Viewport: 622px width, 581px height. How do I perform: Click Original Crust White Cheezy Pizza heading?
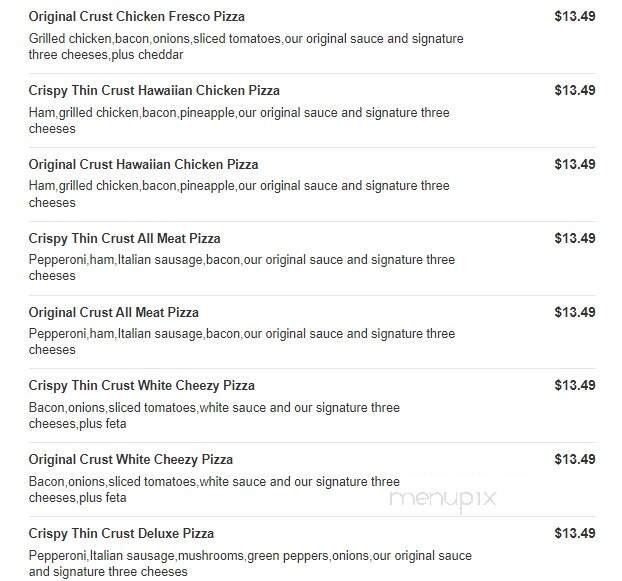tap(130, 460)
